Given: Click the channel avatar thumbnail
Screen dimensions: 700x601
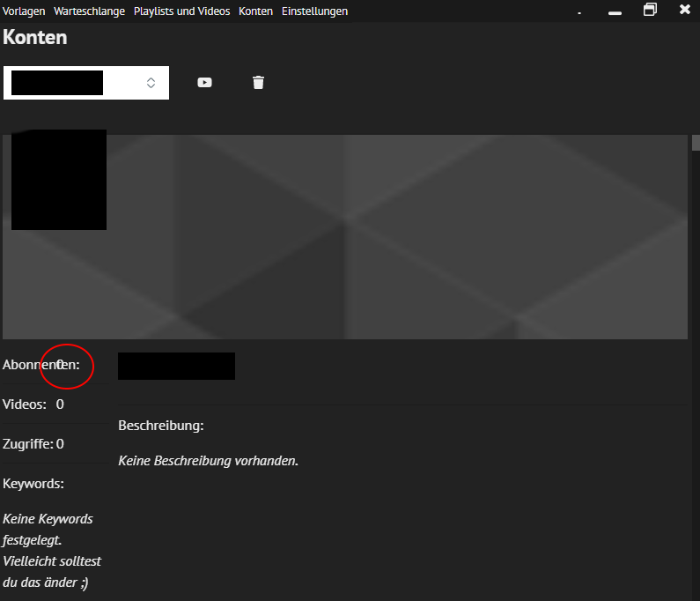Looking at the screenshot, I should (x=59, y=180).
